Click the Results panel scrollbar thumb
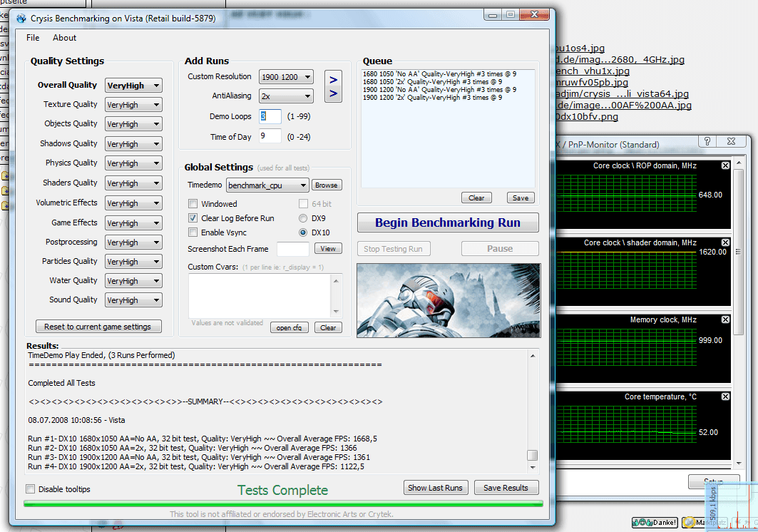The width and height of the screenshot is (758, 532). (x=532, y=455)
